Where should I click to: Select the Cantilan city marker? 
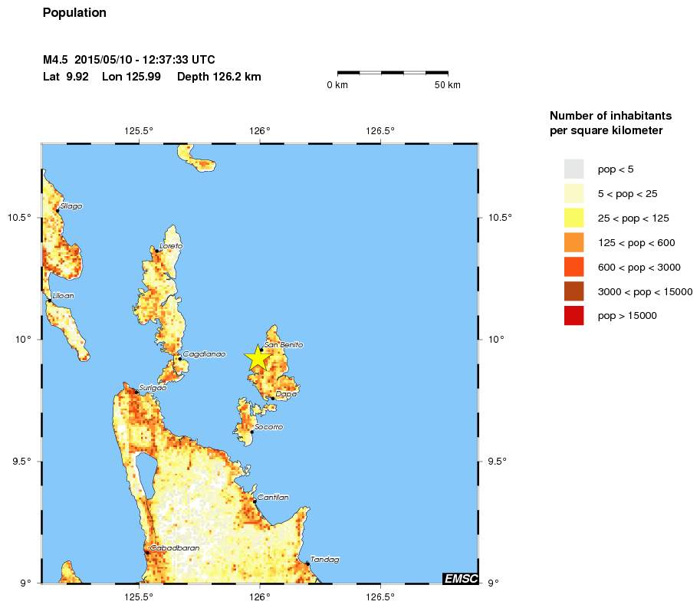[255, 501]
